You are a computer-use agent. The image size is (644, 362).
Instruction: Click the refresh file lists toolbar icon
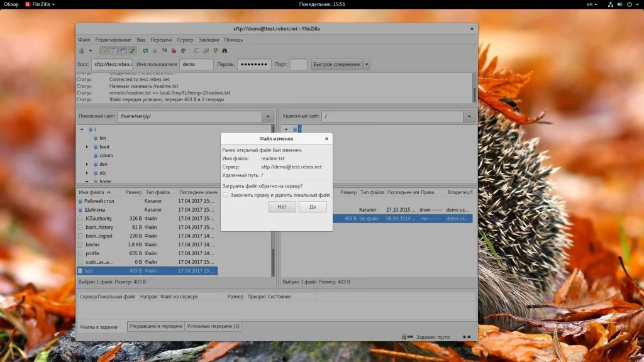(145, 50)
